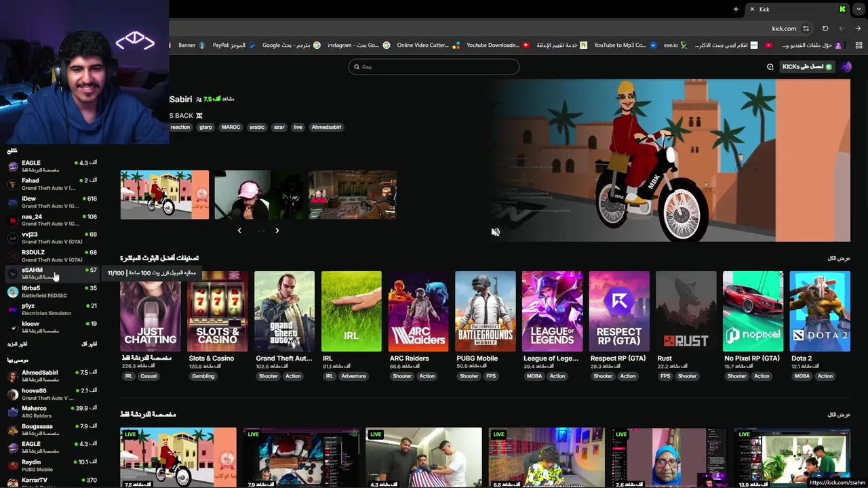Viewport: 868px width, 488px height.
Task: Open iDew's channel avatar in sidebar
Action: pos(12,202)
